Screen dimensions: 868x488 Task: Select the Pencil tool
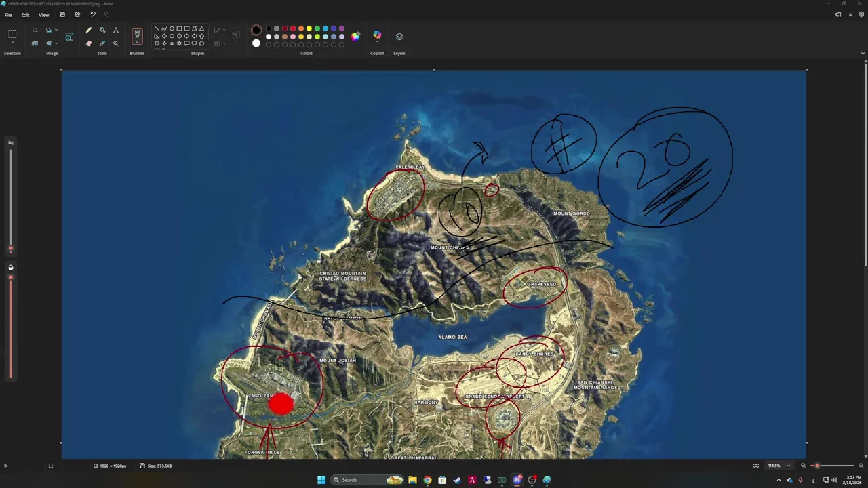coord(89,30)
